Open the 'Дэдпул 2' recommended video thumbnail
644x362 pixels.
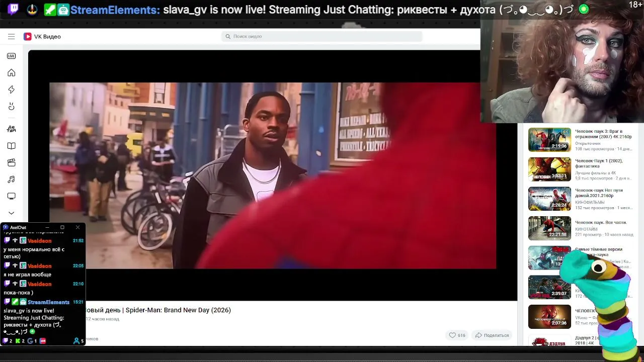pos(549,341)
